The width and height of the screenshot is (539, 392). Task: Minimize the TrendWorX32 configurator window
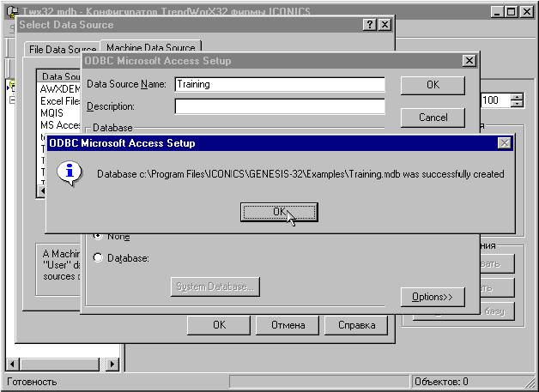[497, 12]
